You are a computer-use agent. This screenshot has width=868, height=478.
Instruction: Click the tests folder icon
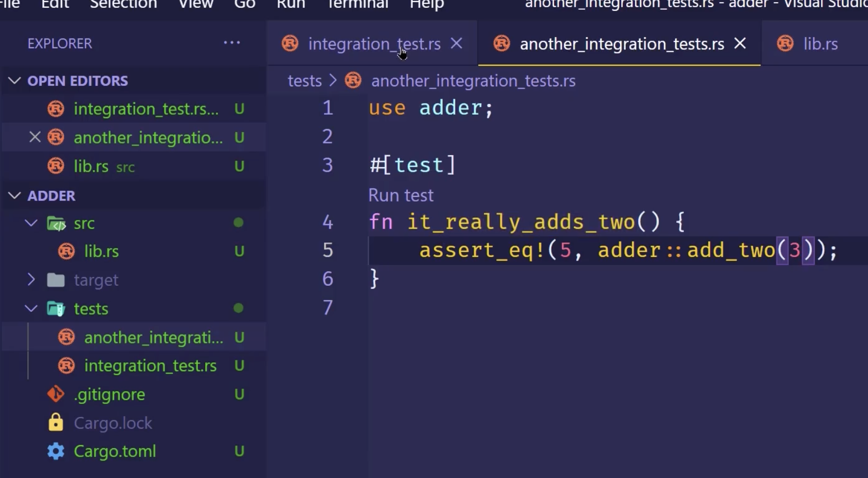point(56,308)
